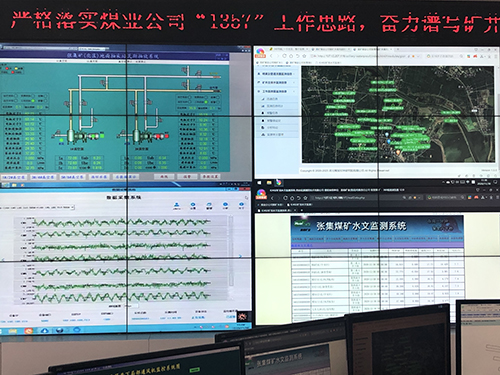Click the colorful browser logo beside map address bar
The image size is (500, 375).
(x=260, y=53)
